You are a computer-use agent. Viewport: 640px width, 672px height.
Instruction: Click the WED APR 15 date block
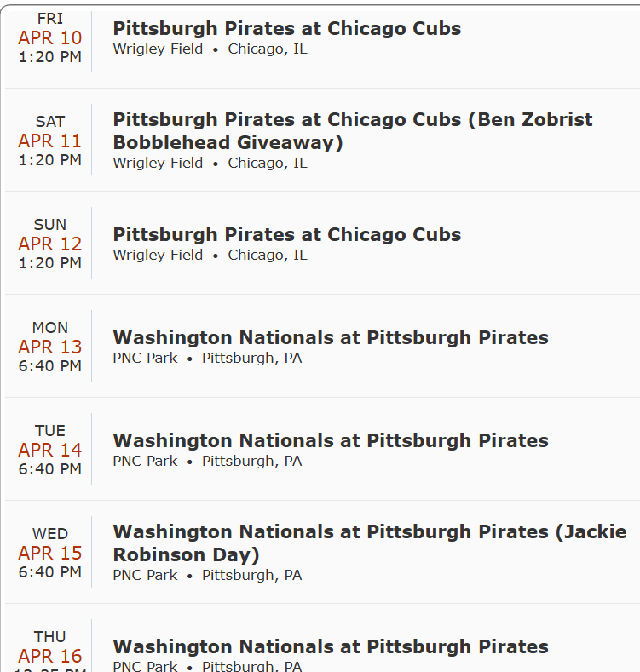(50, 553)
